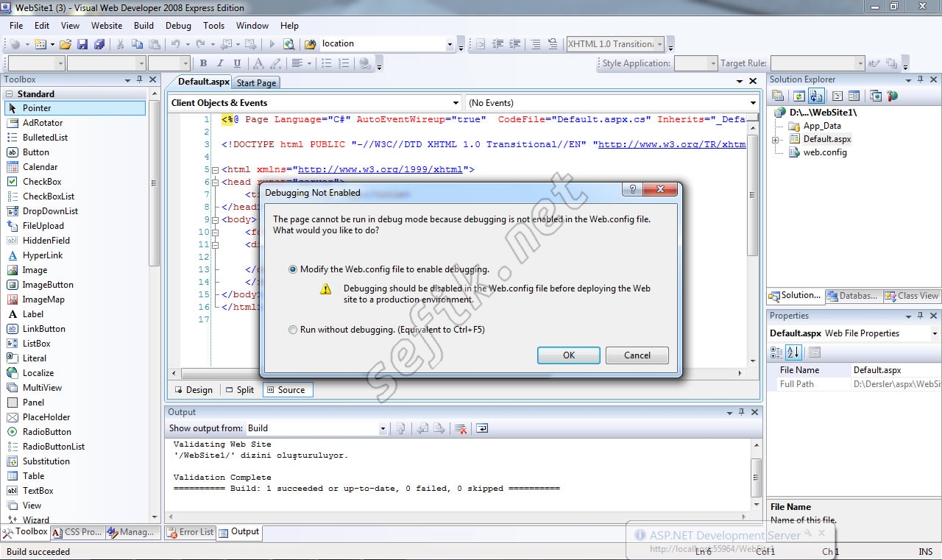Click Cancel in Debugging Not Enabled dialog

tap(637, 355)
